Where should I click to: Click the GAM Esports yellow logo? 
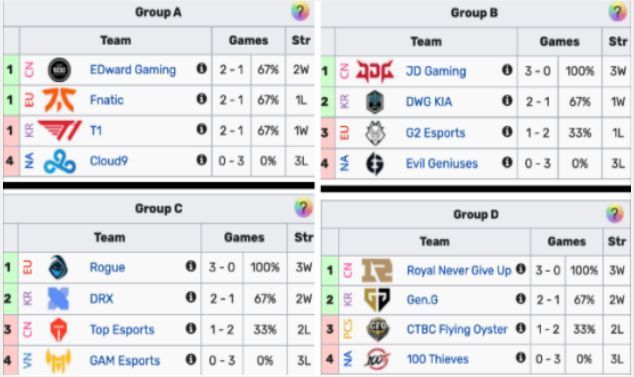59,360
